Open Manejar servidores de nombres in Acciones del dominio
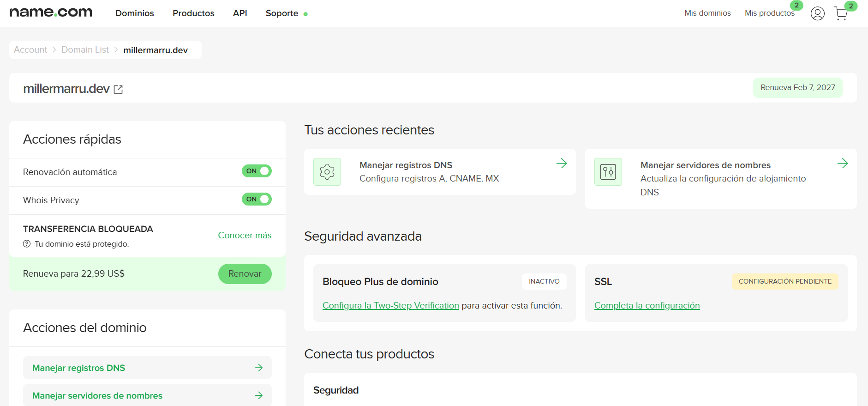 [147, 395]
